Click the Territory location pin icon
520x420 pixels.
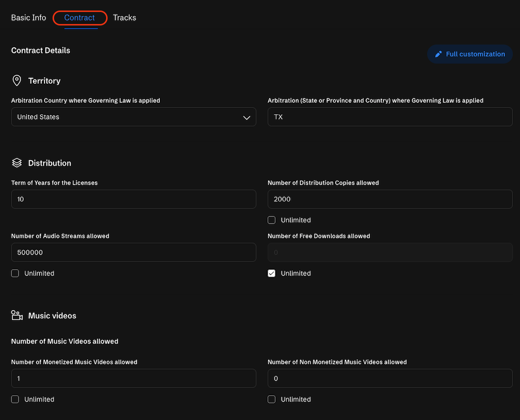17,80
